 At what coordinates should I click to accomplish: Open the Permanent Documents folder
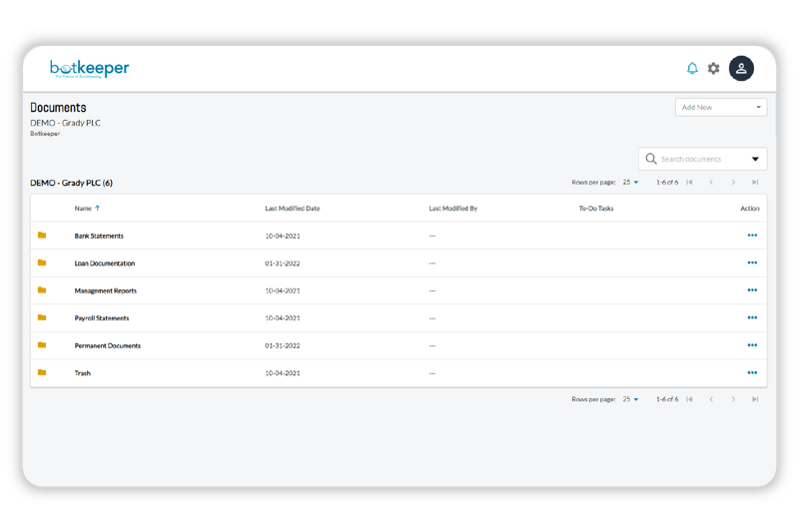coord(108,345)
